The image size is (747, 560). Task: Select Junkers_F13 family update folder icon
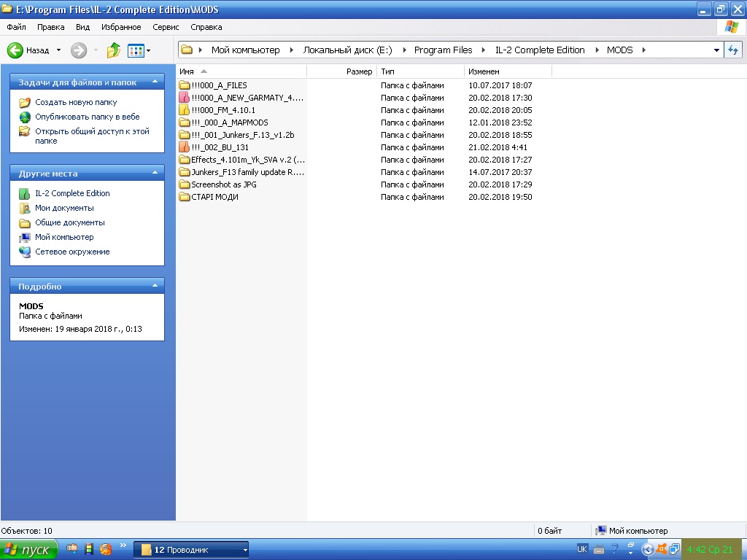[x=185, y=172]
